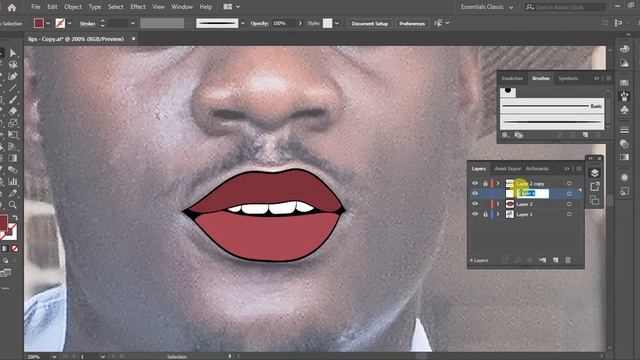Open Brush Libraries menu icon
Viewport: 640px width, 360px height.
tap(505, 135)
